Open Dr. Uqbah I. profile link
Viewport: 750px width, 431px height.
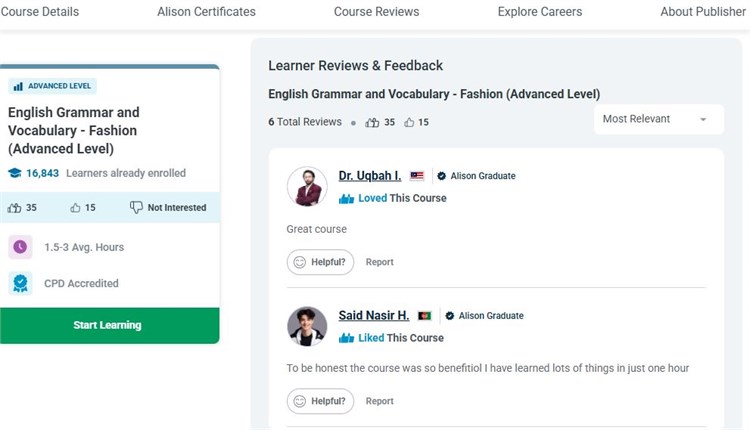[370, 176]
